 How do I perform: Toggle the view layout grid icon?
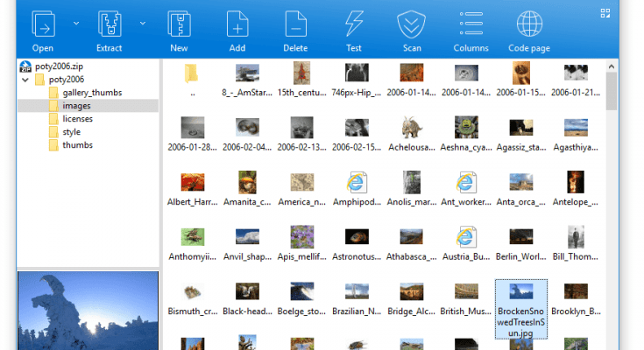click(605, 13)
